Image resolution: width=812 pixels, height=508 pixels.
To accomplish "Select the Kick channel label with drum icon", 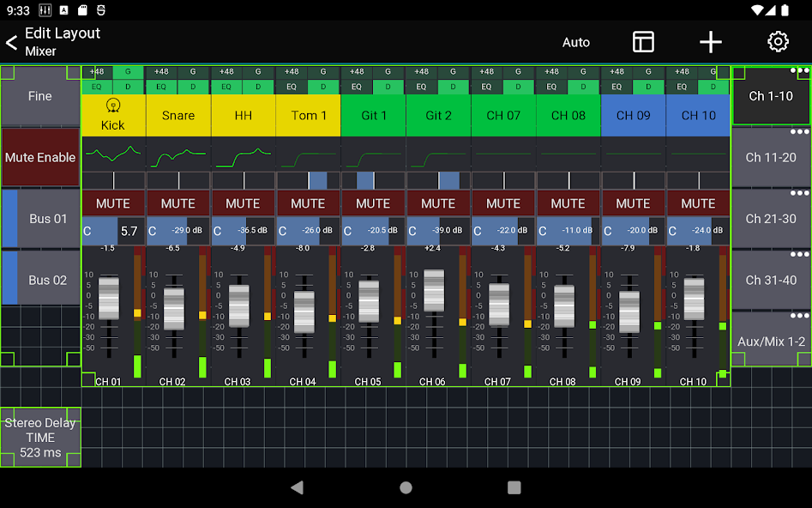I will 113,115.
